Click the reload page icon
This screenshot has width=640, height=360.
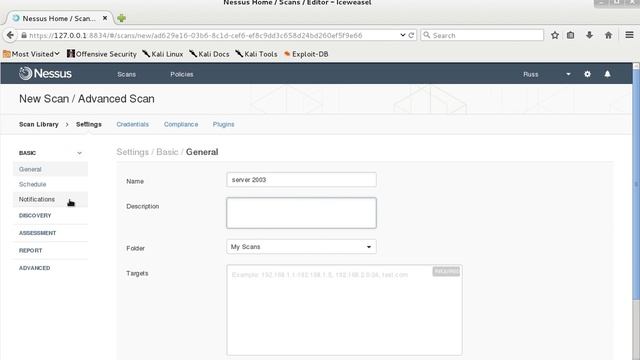point(411,35)
